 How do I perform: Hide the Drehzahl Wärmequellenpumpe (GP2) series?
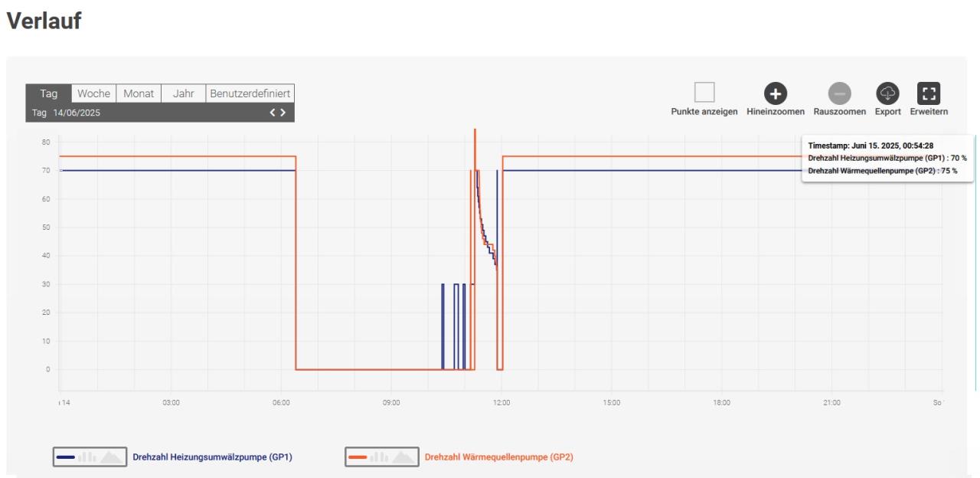pos(498,457)
